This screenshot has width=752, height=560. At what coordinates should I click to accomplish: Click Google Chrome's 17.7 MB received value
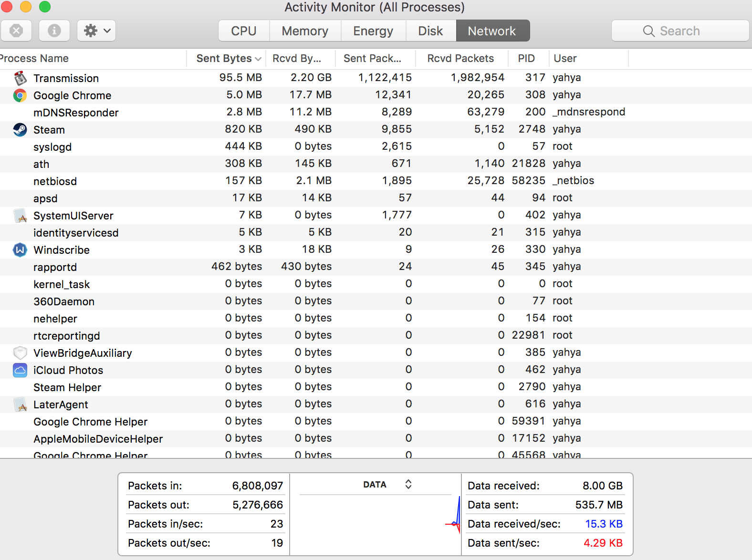coord(311,94)
